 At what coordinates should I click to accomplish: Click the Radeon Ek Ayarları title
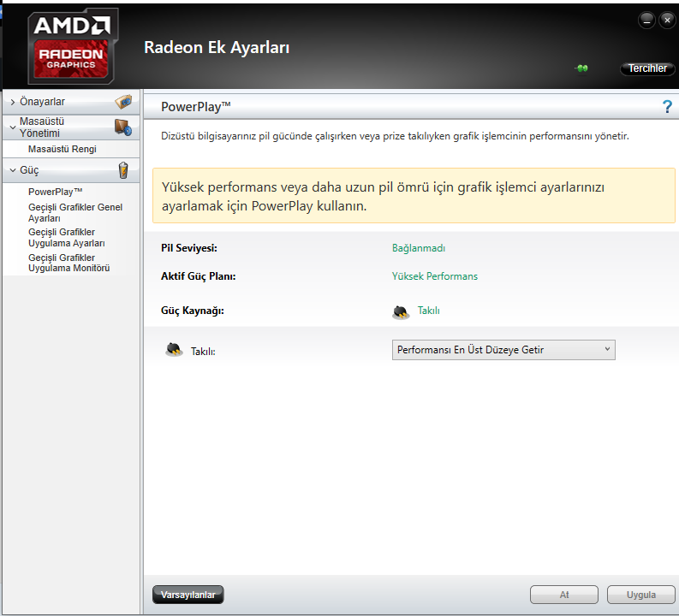tap(217, 47)
